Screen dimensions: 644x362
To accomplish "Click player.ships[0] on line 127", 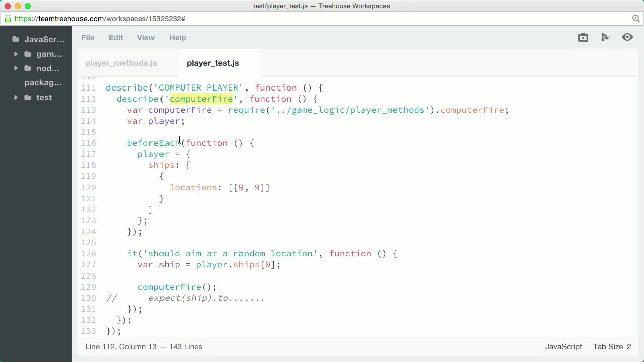I will 235,265.
